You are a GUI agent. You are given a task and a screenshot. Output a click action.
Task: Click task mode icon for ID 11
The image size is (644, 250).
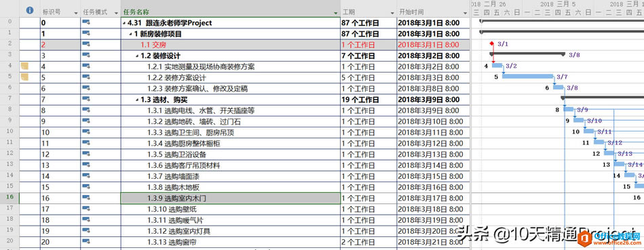point(87,143)
